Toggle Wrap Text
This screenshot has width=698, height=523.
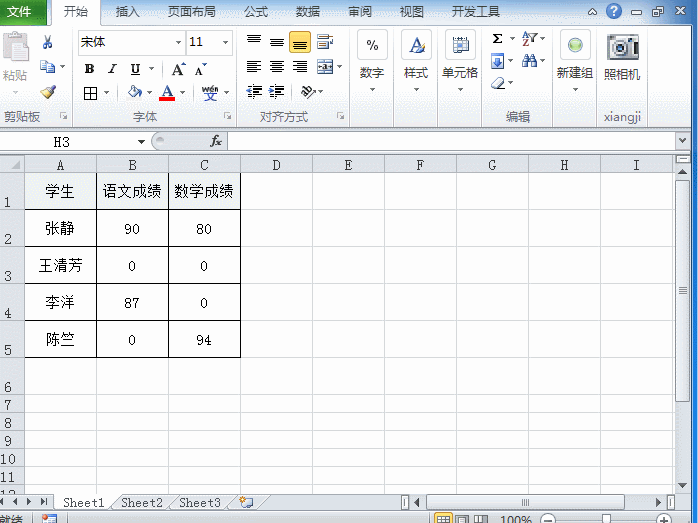click(325, 42)
